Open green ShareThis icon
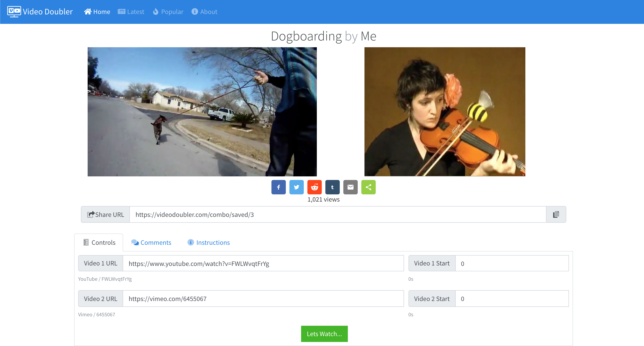The image size is (644, 346). (x=368, y=187)
